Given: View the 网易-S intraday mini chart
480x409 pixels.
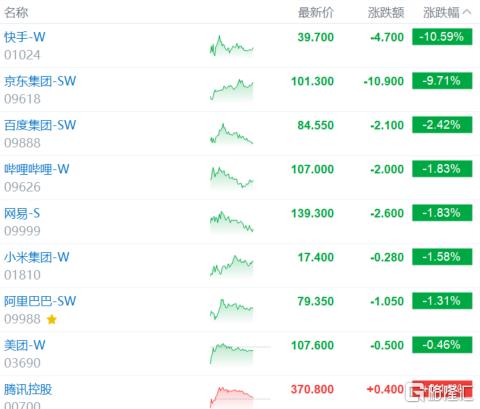Looking at the screenshot, I should pyautogui.click(x=232, y=221).
